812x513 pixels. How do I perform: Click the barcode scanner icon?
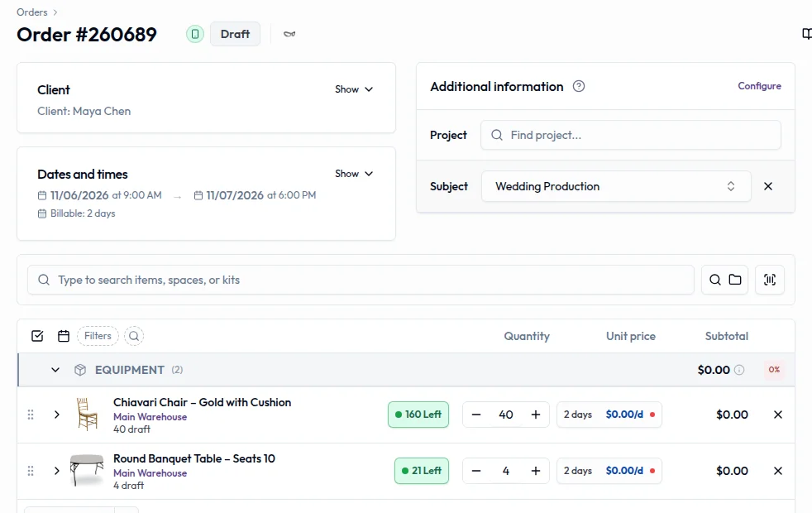coord(770,280)
